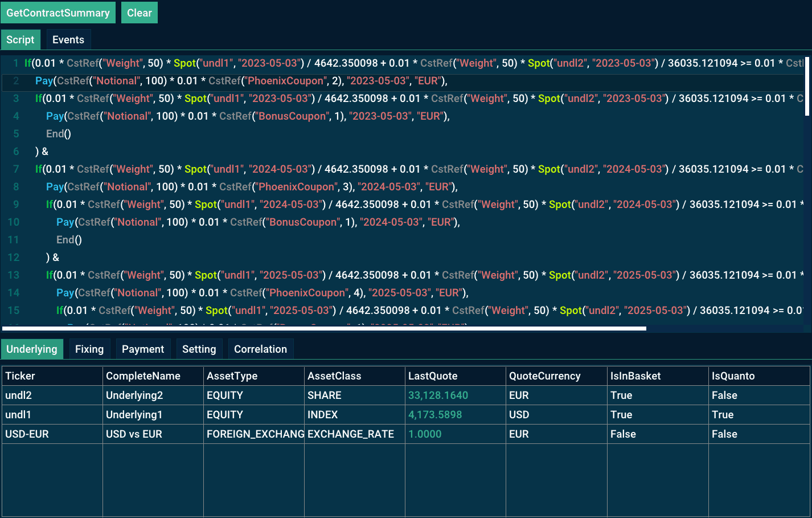
Task: Click the SHARE asset class cell
Action: point(355,395)
